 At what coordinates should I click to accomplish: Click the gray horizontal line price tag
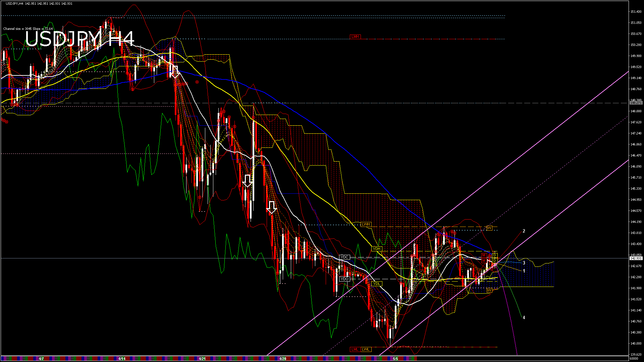tap(636, 103)
